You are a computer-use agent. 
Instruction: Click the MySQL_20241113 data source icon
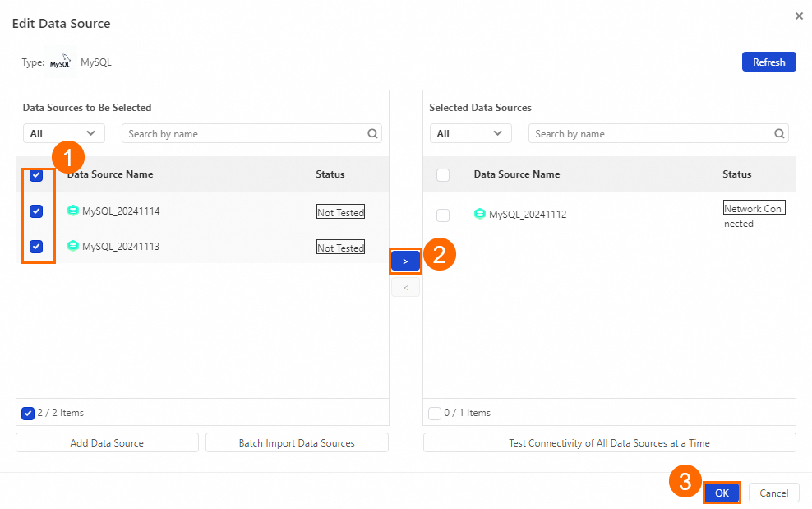coord(73,247)
